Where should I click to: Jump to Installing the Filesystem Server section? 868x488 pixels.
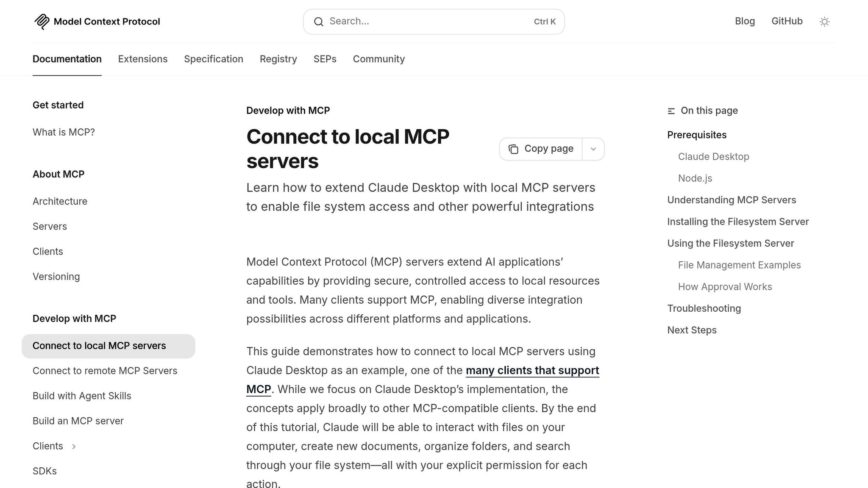pyautogui.click(x=738, y=222)
